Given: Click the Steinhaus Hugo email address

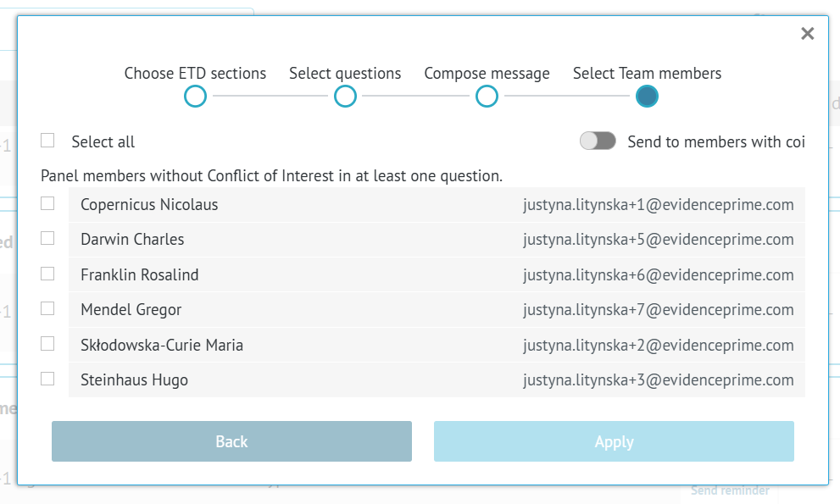Looking at the screenshot, I should click(658, 380).
